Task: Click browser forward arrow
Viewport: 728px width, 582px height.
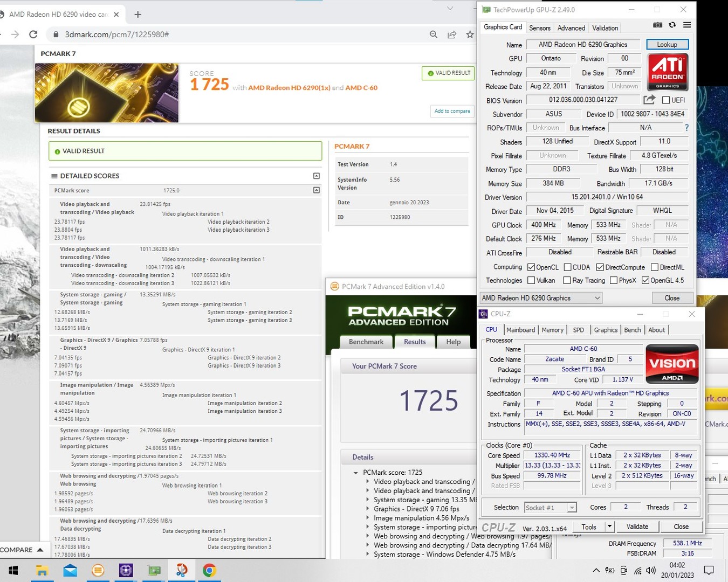Action: coord(15,34)
